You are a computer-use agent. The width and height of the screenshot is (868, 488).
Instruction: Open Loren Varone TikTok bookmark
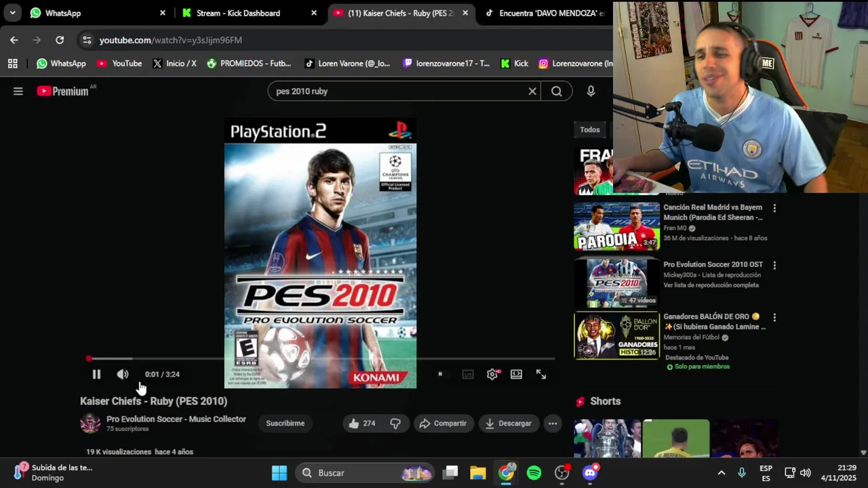click(348, 64)
